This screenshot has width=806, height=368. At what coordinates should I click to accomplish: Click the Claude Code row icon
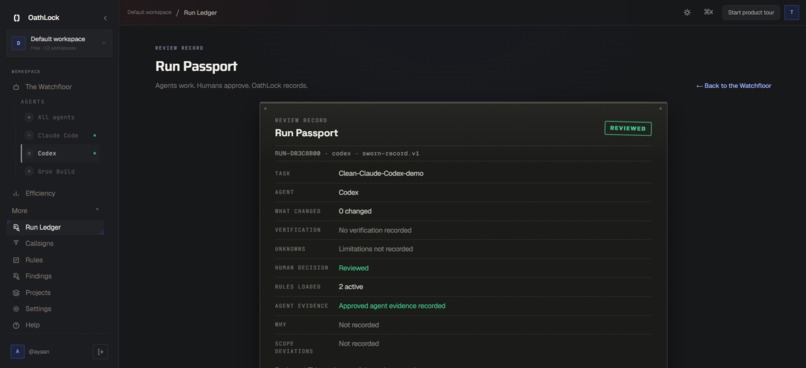(x=29, y=136)
